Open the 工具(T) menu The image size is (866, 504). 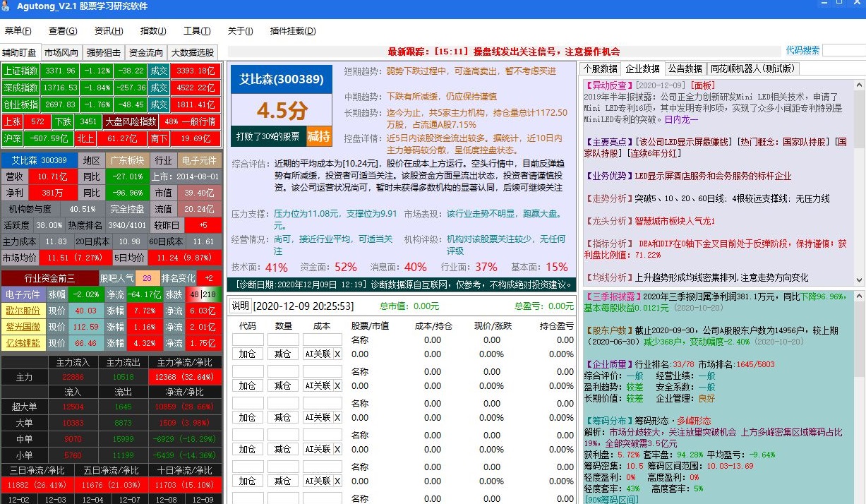point(197,31)
